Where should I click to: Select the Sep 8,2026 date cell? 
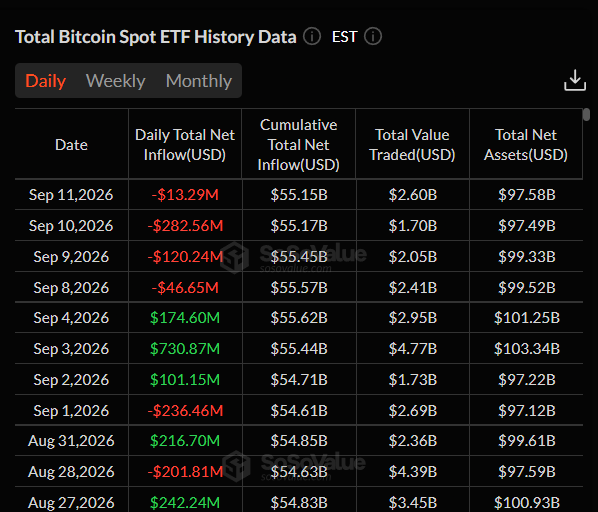[71, 287]
